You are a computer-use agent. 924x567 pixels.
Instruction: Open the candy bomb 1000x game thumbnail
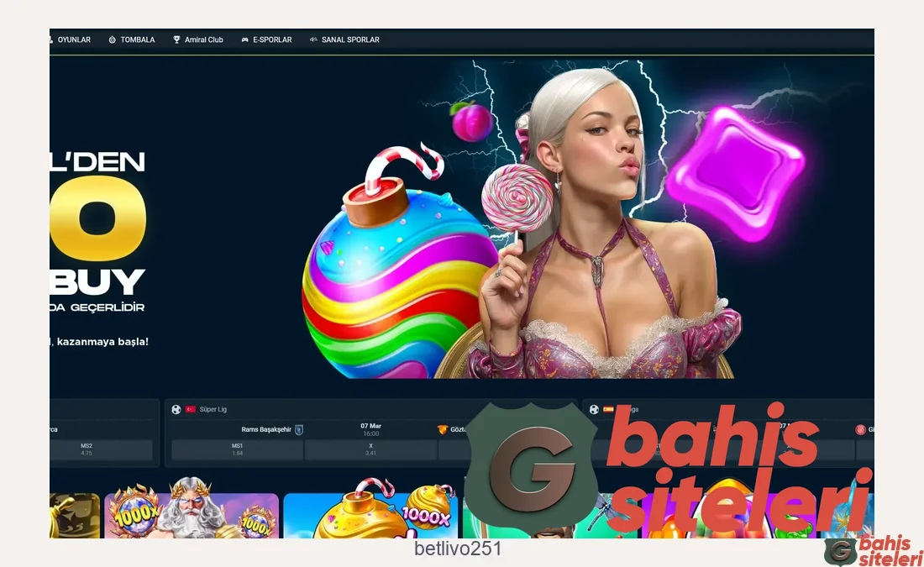point(370,512)
